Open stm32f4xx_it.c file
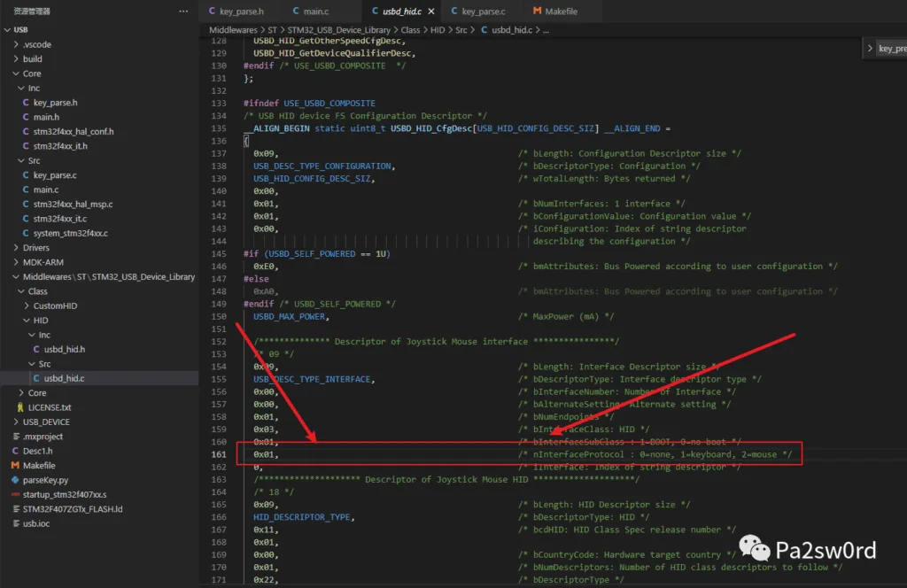The height and width of the screenshot is (588, 907). [60, 218]
